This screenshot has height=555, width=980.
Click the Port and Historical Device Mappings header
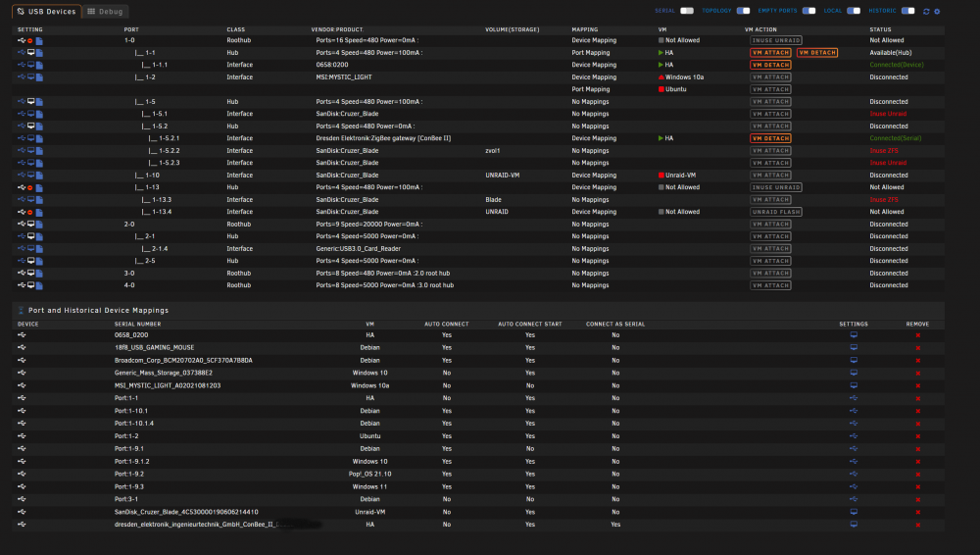pyautogui.click(x=98, y=311)
